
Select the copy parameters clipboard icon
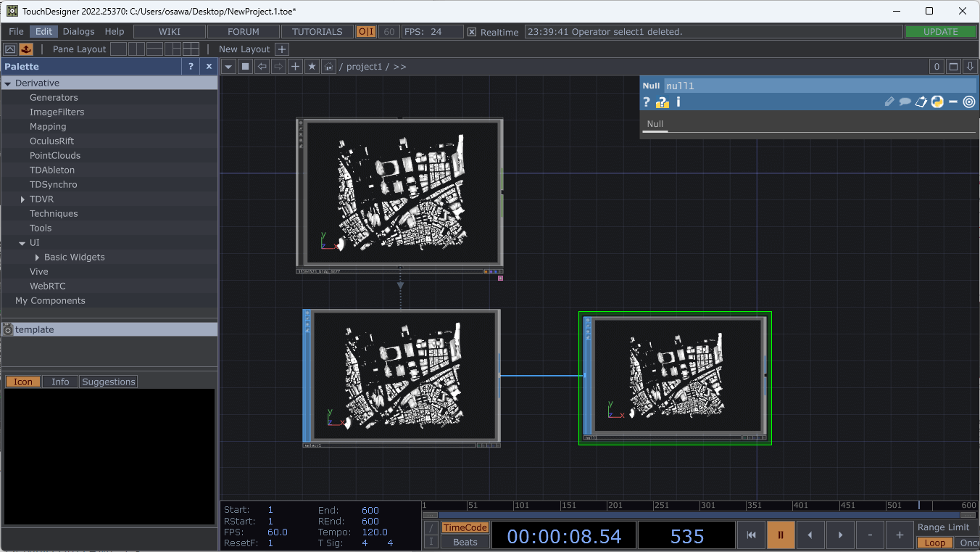(x=921, y=102)
